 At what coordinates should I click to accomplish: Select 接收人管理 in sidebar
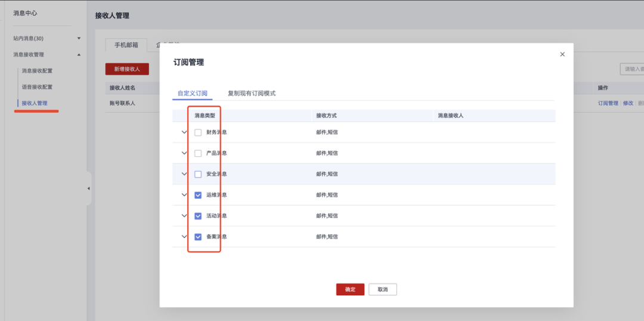point(35,103)
